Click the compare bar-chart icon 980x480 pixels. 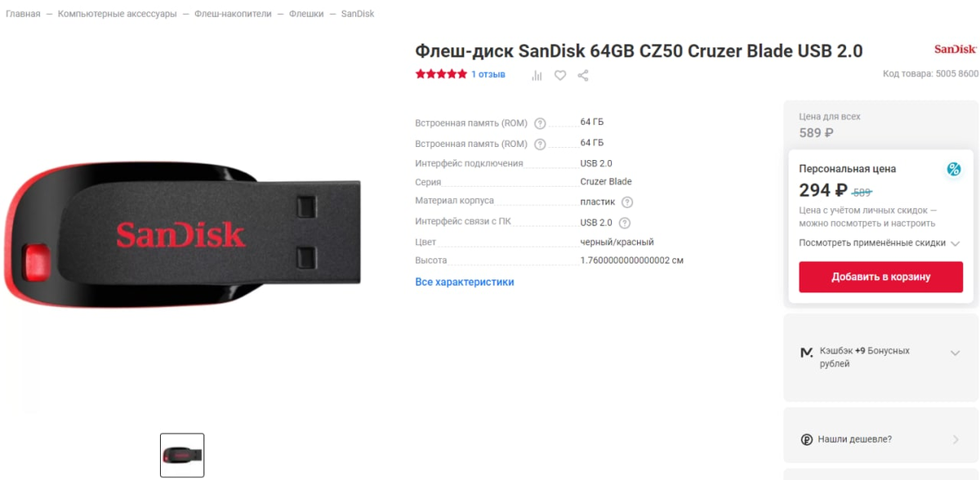tap(537, 75)
